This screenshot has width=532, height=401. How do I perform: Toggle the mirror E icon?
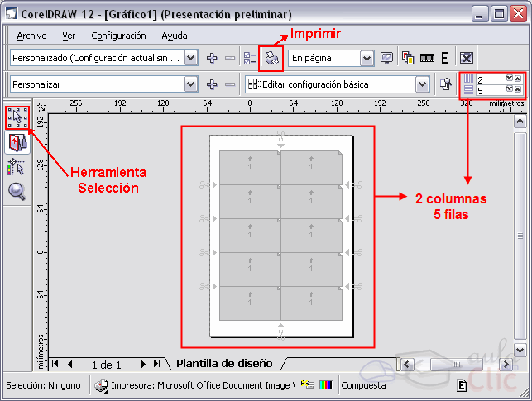[x=445, y=58]
